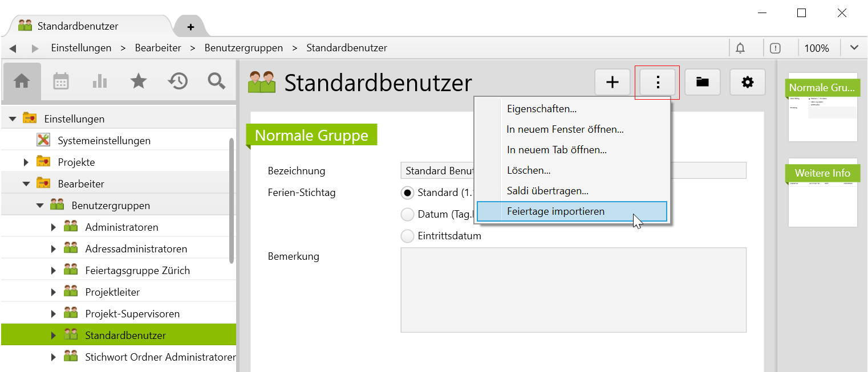The height and width of the screenshot is (372, 868).
Task: Open the bar chart reports icon
Action: point(100,82)
